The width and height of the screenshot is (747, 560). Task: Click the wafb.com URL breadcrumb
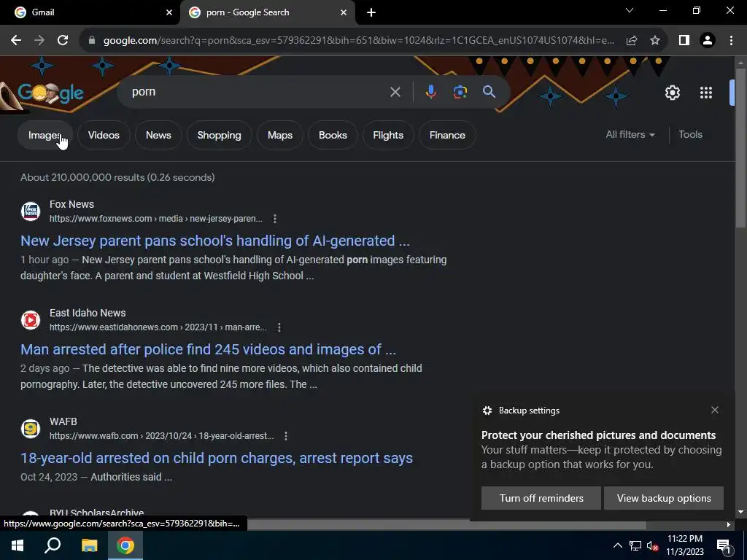pos(161,436)
